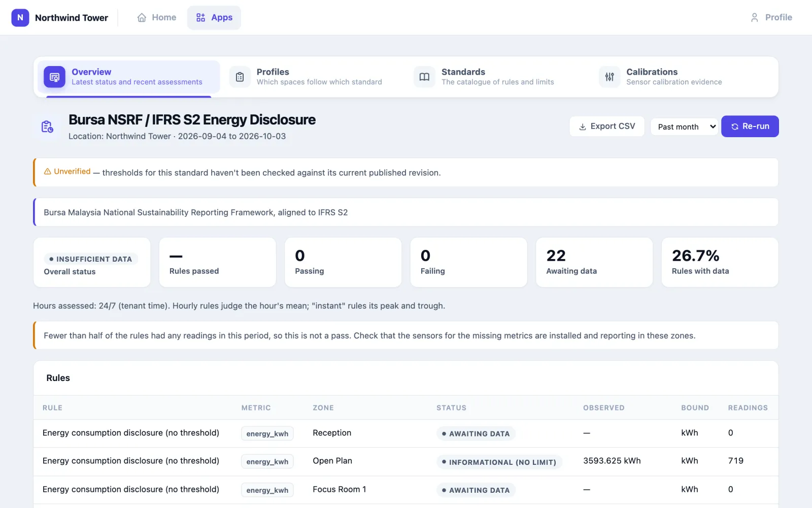Open the Profile link
Viewport: 812px width, 508px height.
771,18
